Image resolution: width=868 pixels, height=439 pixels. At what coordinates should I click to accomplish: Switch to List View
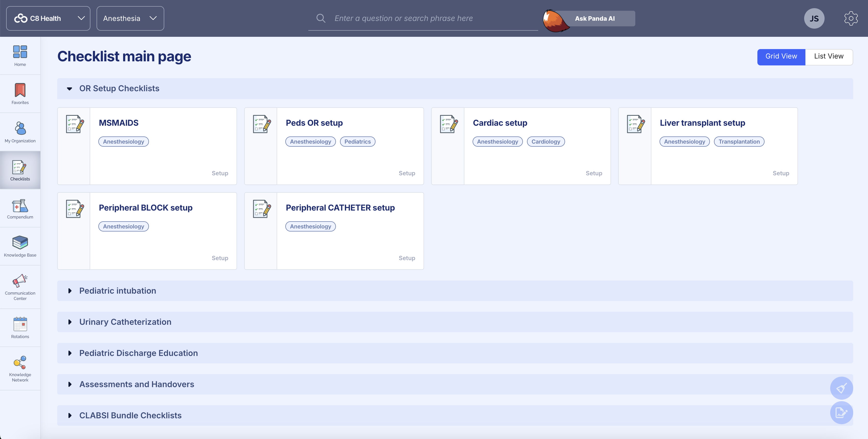pyautogui.click(x=829, y=57)
